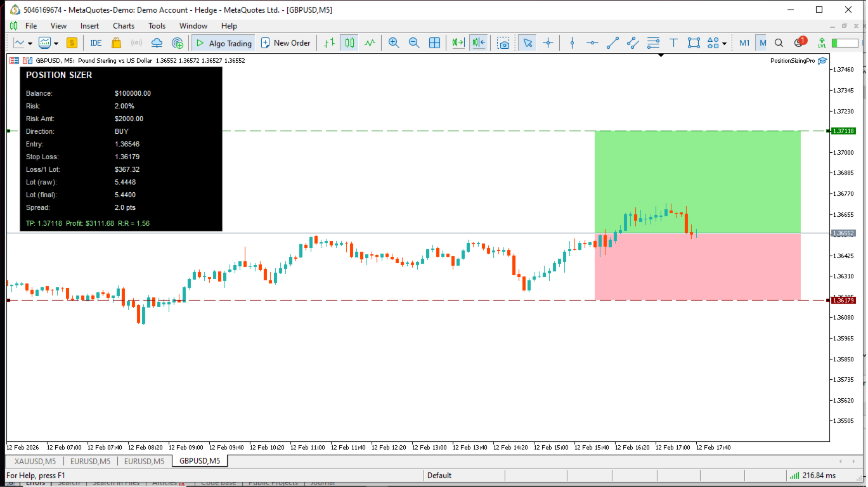The width and height of the screenshot is (868, 487).
Task: Switch to the M1 timeframe
Action: click(744, 43)
